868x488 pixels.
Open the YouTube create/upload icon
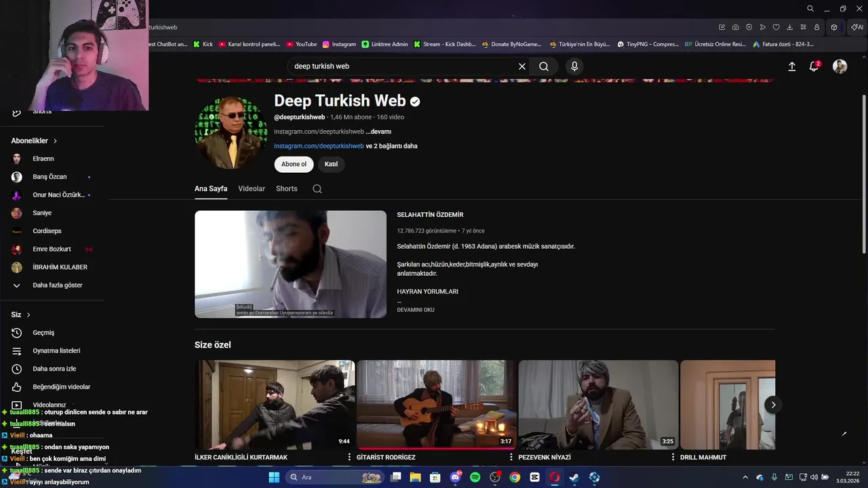(791, 66)
